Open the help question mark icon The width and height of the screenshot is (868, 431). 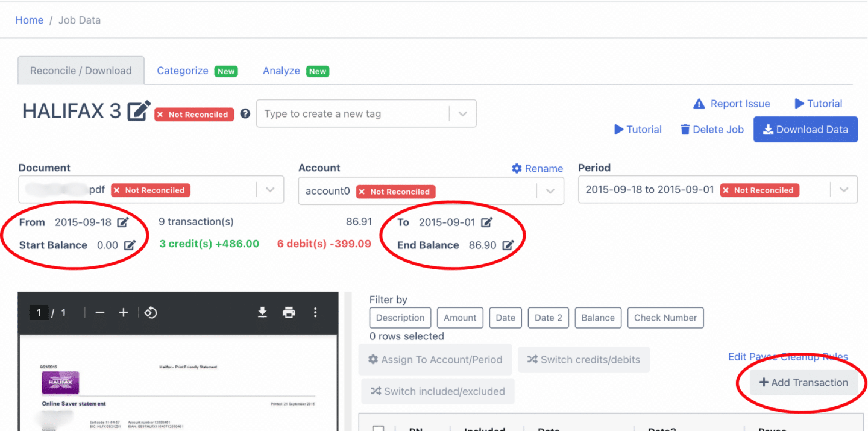(245, 113)
